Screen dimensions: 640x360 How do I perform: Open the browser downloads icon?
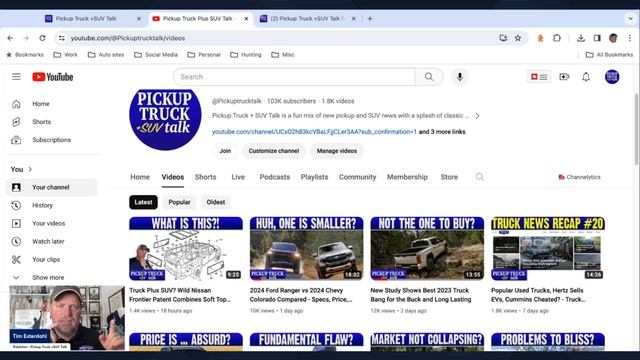[x=581, y=38]
